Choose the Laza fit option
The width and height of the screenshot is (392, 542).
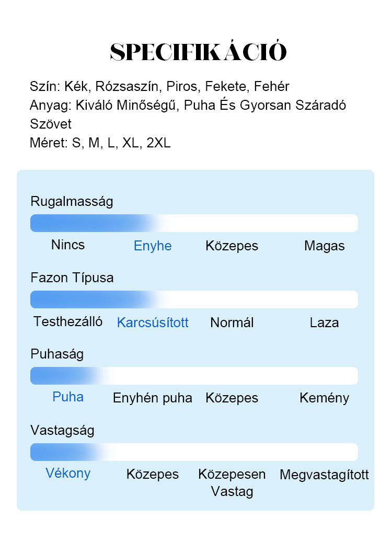pyautogui.click(x=324, y=322)
